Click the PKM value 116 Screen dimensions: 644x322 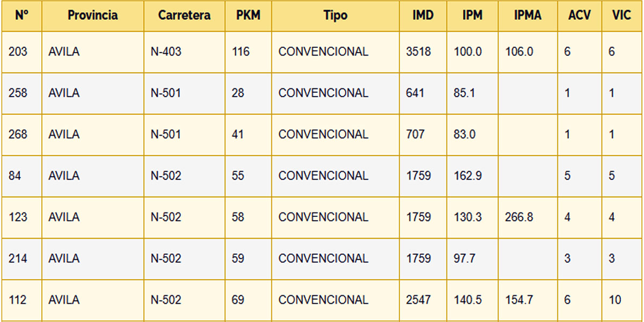[241, 52]
